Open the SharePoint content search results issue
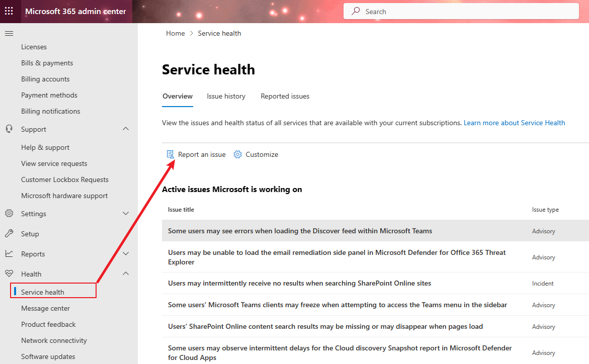Screen dimensions: 589x364 (x=325, y=326)
